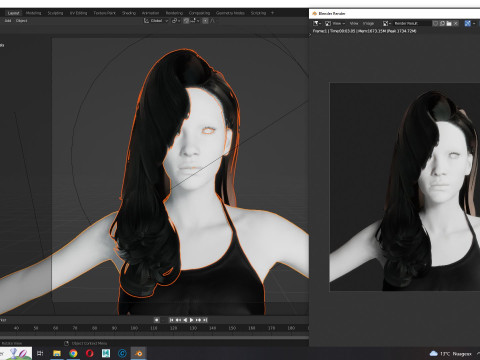Switch to the Rendering workspace tab

point(174,13)
